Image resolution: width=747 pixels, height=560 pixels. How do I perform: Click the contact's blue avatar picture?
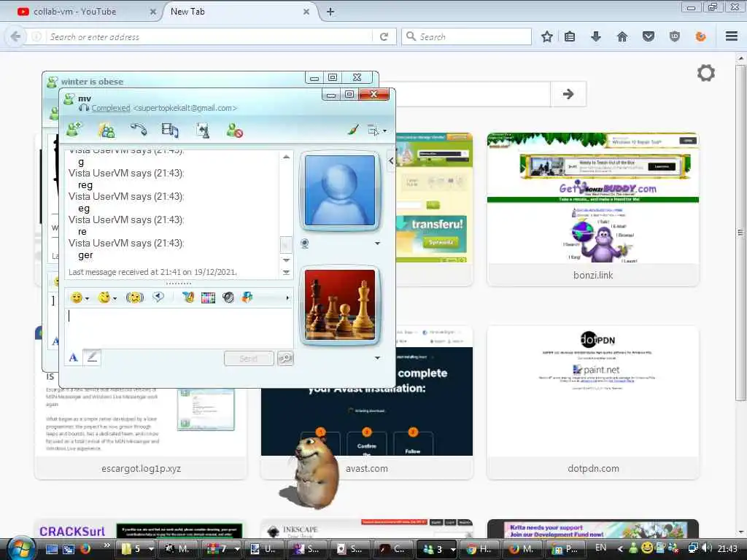point(340,190)
